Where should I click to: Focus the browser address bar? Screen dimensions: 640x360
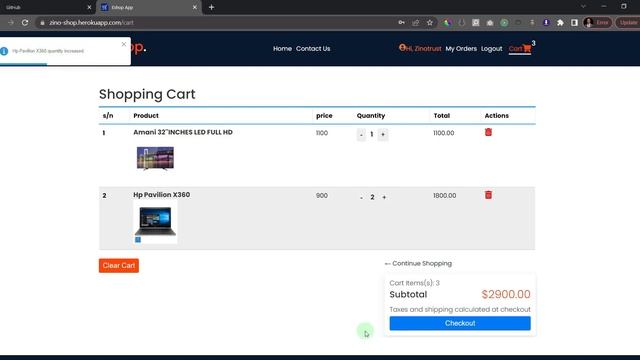216,23
